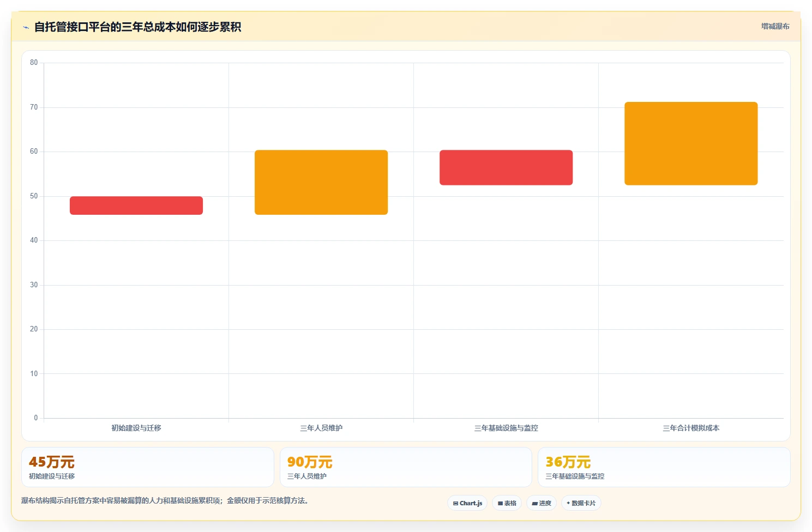812x532 pixels.
Task: Click the y-axis value 50
Action: [34, 196]
